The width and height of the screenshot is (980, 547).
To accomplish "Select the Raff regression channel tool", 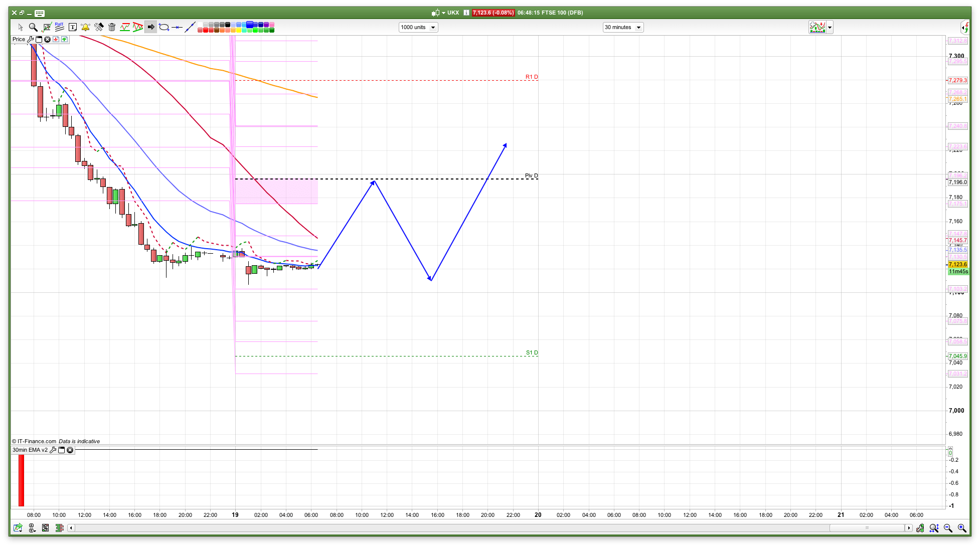I will pyautogui.click(x=59, y=27).
